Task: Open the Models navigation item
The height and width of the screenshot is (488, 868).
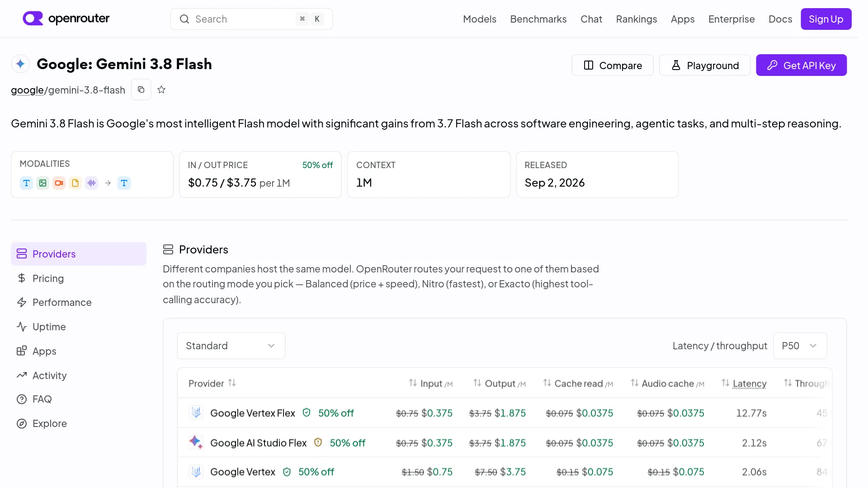Action: pos(479,19)
